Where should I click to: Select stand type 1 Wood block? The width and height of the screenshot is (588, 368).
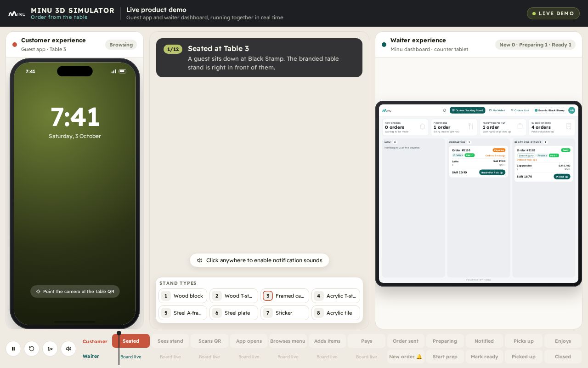click(183, 296)
